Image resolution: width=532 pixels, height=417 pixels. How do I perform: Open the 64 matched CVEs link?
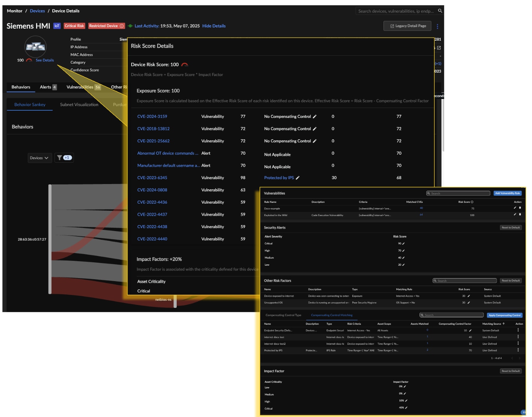pos(421,215)
